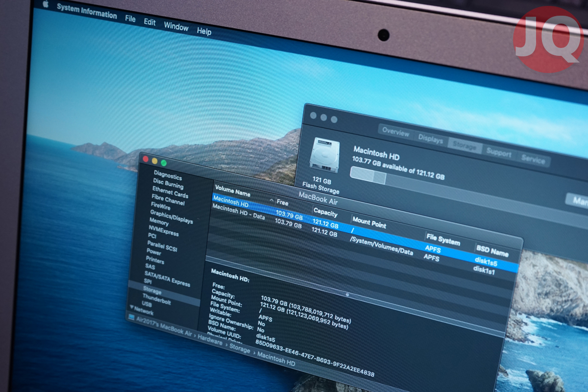Click the /System/Volumes/Data mount point cell
588x392 pixels.
click(382, 245)
